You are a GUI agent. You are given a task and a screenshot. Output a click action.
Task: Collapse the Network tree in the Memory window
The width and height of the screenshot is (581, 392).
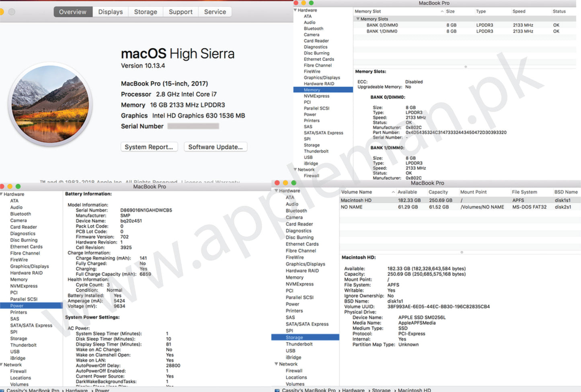coord(296,170)
